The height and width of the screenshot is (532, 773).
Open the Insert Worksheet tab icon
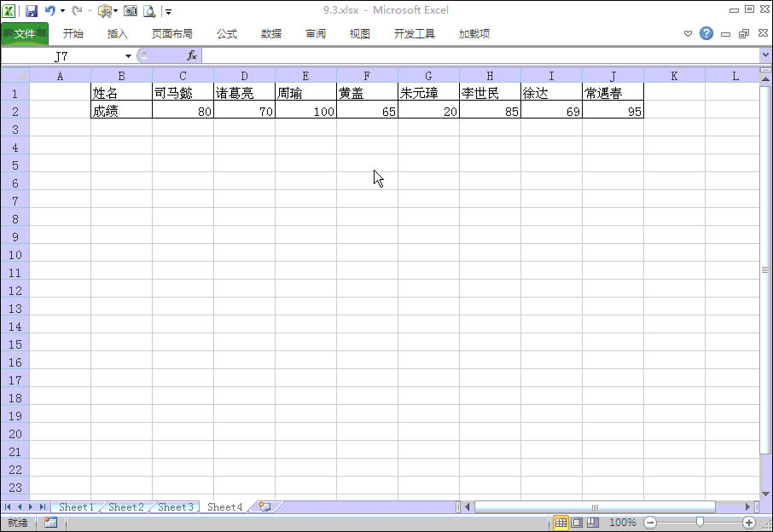(263, 506)
